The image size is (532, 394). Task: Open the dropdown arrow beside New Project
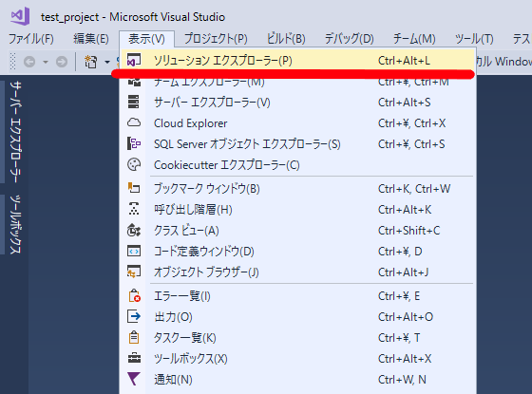coord(107,62)
